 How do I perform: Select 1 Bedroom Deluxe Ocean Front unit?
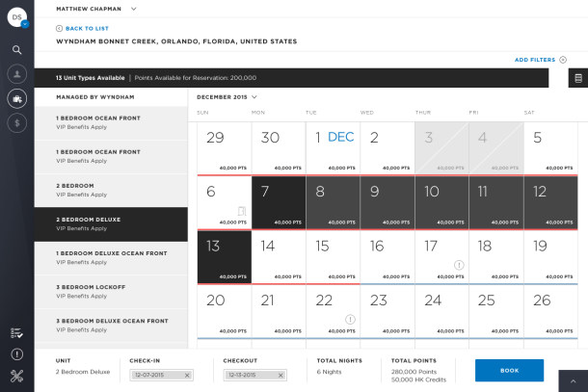111,258
